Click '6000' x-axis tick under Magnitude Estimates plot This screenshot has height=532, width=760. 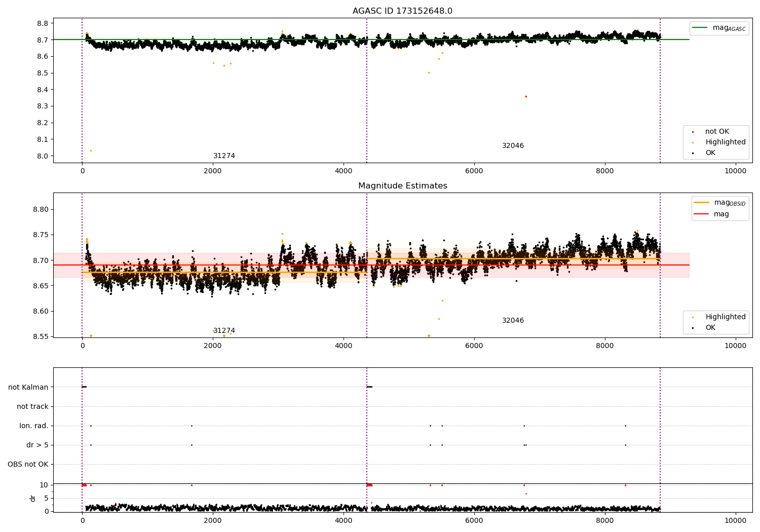pos(474,346)
